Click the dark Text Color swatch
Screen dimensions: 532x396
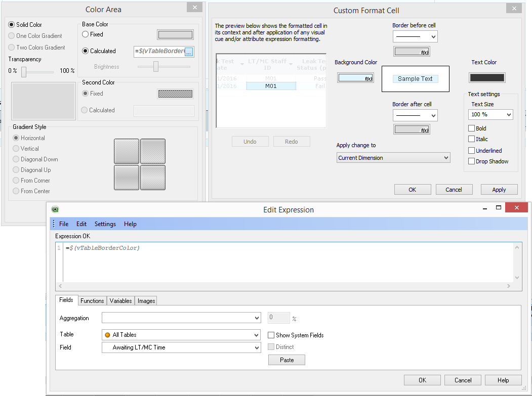click(487, 78)
